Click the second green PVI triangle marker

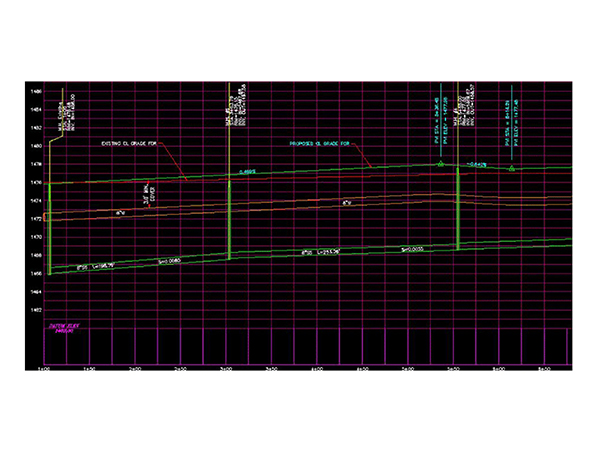[512, 168]
